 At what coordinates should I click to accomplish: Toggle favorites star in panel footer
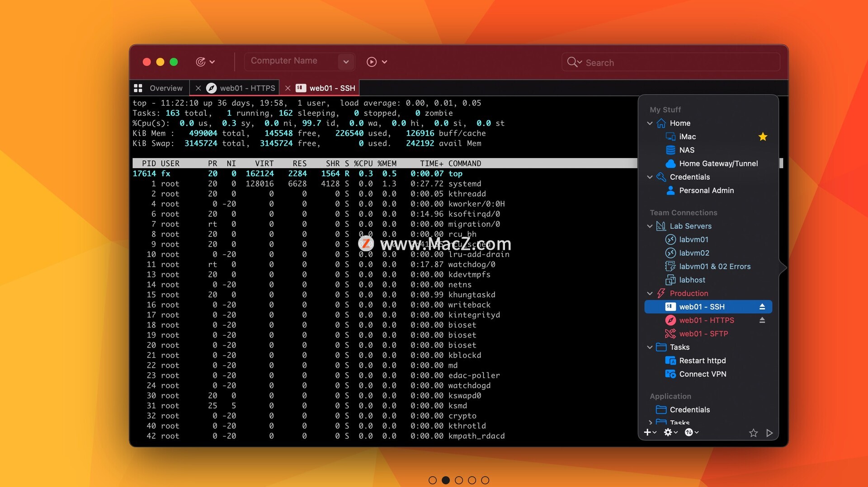(753, 433)
